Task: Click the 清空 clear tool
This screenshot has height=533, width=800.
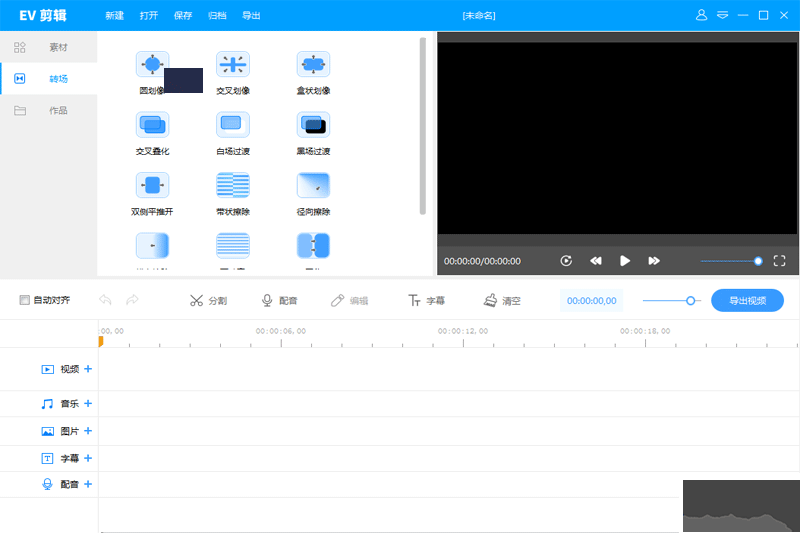Action: point(502,300)
